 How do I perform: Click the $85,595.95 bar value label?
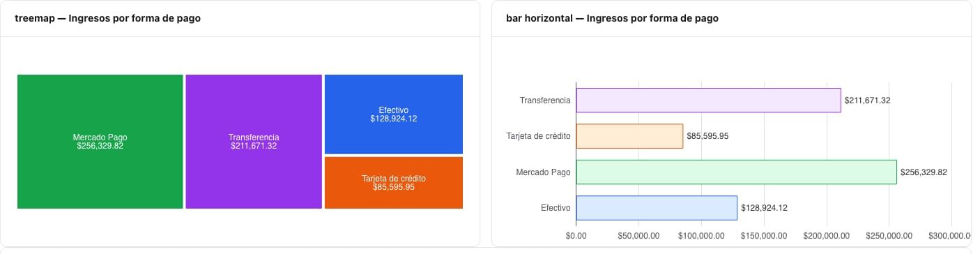(707, 136)
